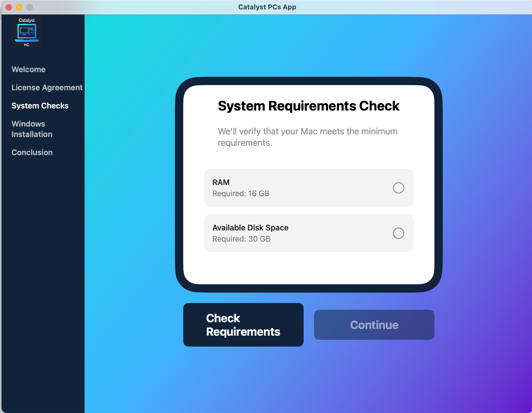Click the minimum requirements description text
The height and width of the screenshot is (413, 532).
(307, 137)
